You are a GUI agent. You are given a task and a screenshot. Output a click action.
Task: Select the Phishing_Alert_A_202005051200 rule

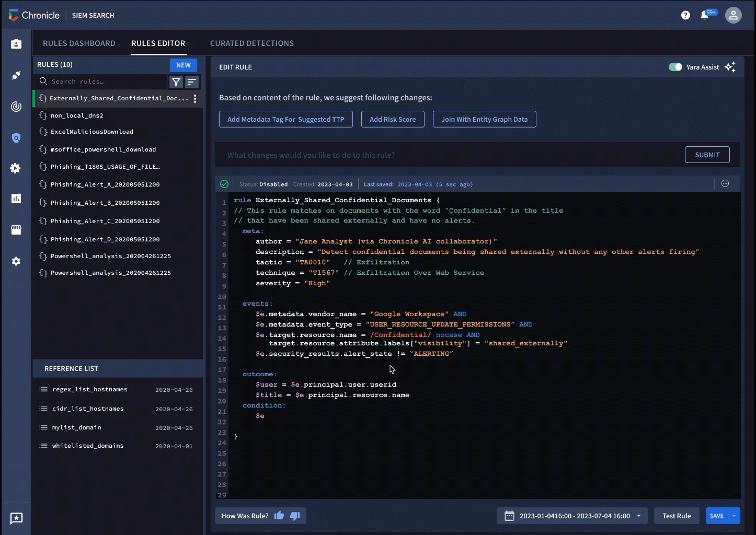118,184
